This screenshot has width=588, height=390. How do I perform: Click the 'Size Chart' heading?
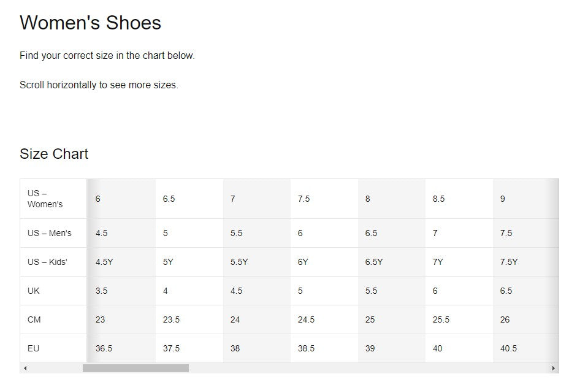55,153
